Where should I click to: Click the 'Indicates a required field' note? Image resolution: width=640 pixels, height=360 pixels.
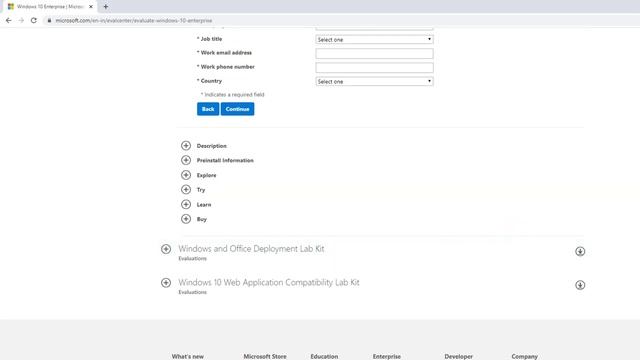(x=233, y=95)
